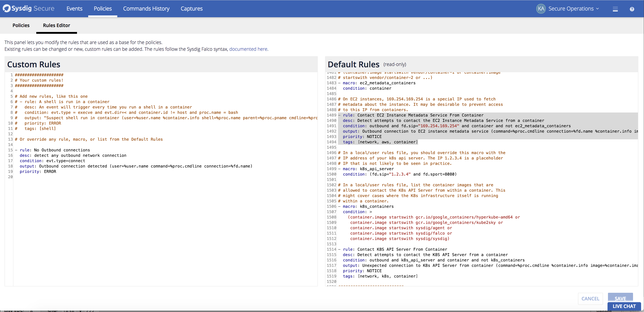The width and height of the screenshot is (644, 312).
Task: Open help via the question mark icon
Action: (x=632, y=9)
